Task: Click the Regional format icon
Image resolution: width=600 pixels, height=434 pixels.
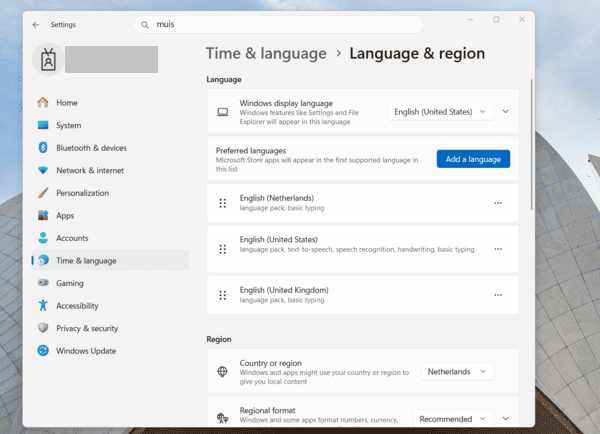Action: (x=222, y=418)
